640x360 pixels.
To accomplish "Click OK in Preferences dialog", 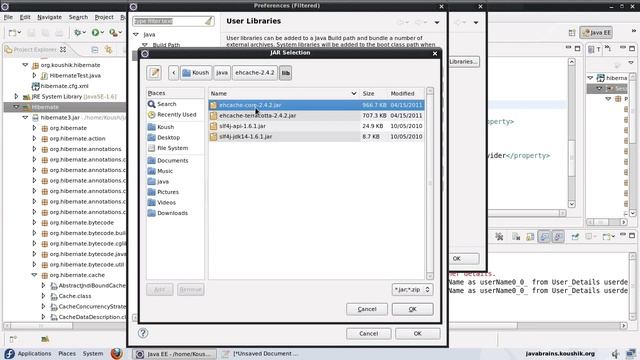I will point(418,333).
